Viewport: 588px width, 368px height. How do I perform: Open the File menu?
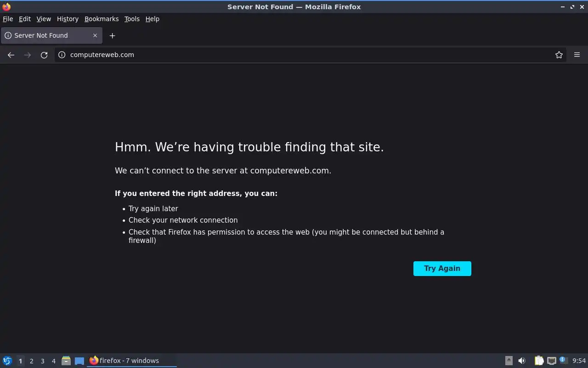[8, 19]
